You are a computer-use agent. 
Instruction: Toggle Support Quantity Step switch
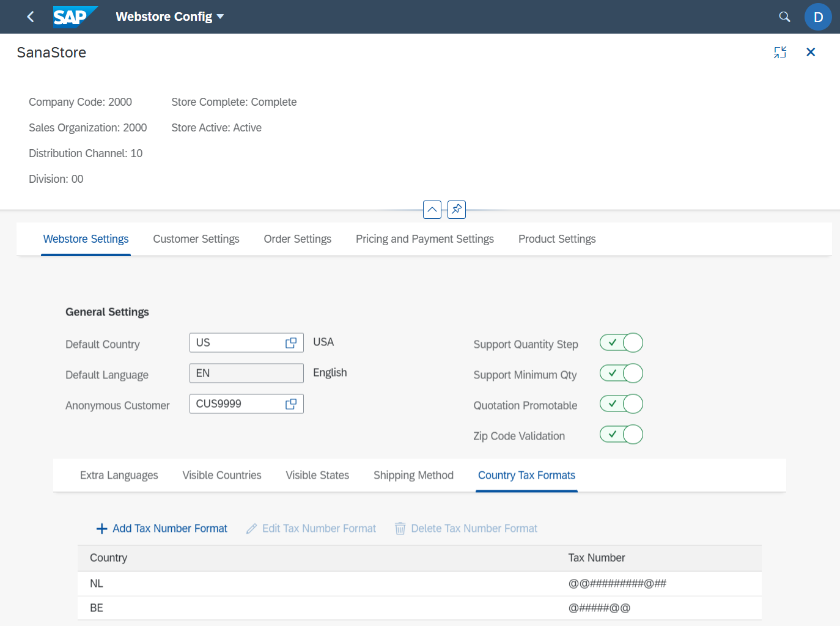(x=621, y=343)
